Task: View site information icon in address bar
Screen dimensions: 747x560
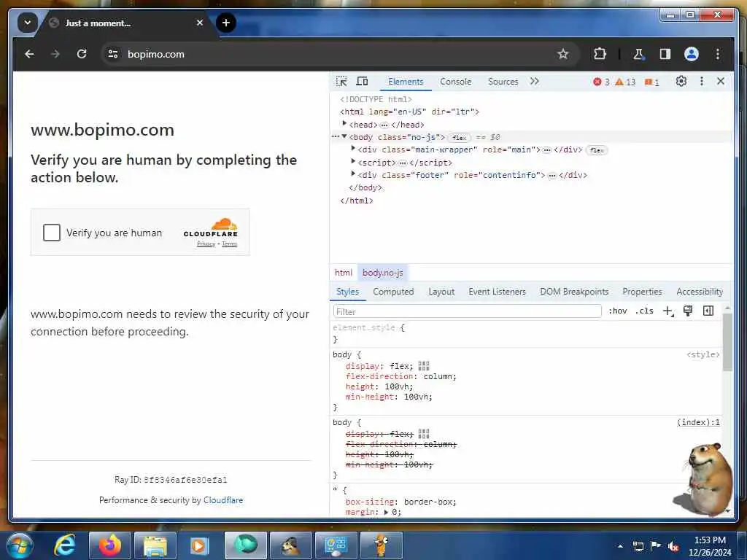Action: (x=113, y=54)
